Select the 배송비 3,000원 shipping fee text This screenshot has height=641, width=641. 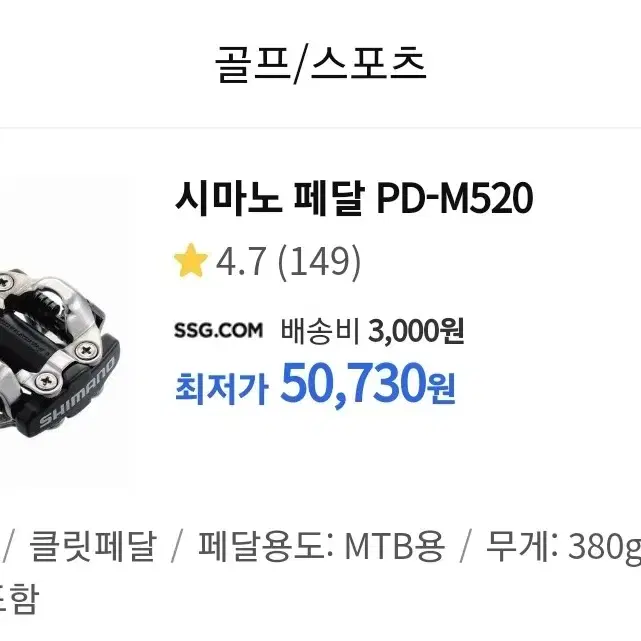[372, 331]
